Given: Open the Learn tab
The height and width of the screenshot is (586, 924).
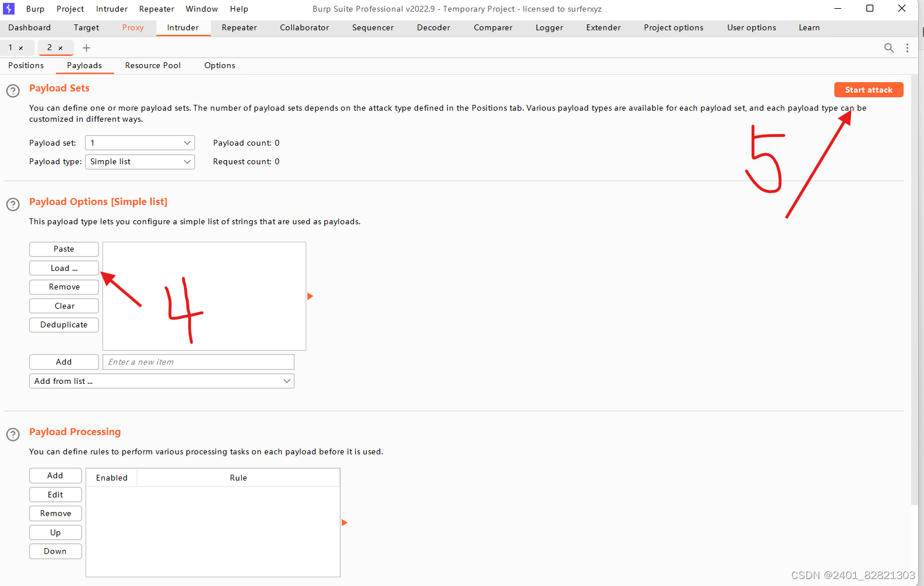Looking at the screenshot, I should coord(809,27).
